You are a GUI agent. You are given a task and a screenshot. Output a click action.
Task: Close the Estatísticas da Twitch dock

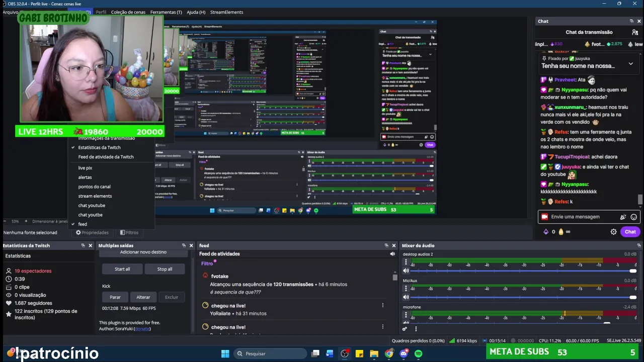coord(91,245)
